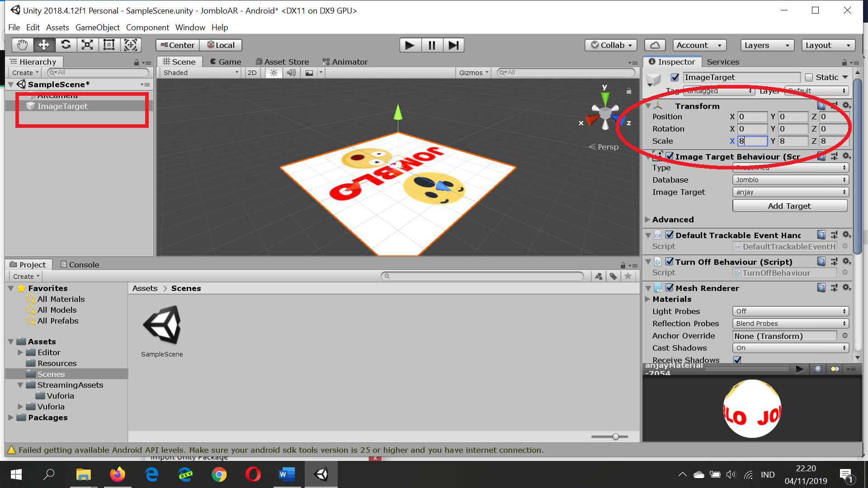Click the Step frame button
Viewport: 868px width, 488px height.
pos(453,45)
